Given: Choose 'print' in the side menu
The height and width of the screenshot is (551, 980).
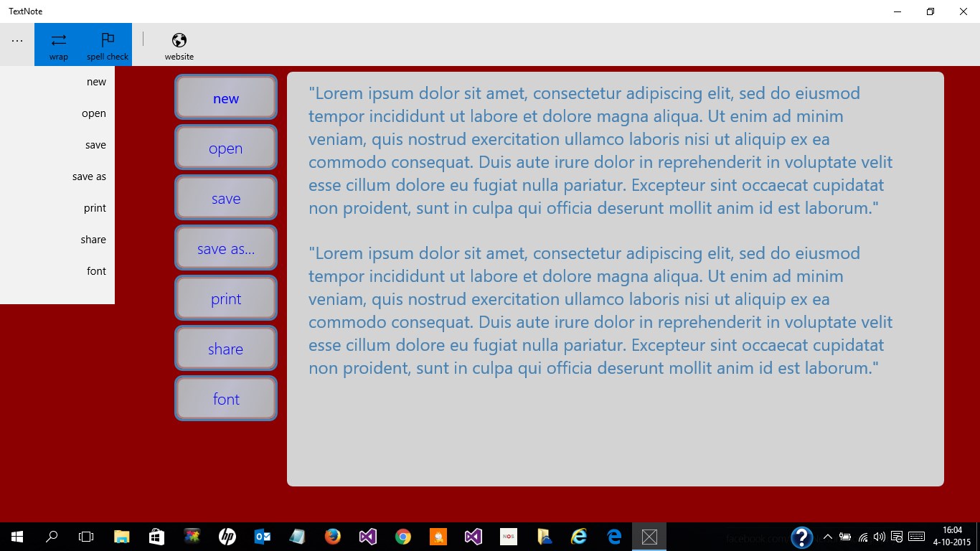Looking at the screenshot, I should [x=95, y=207].
